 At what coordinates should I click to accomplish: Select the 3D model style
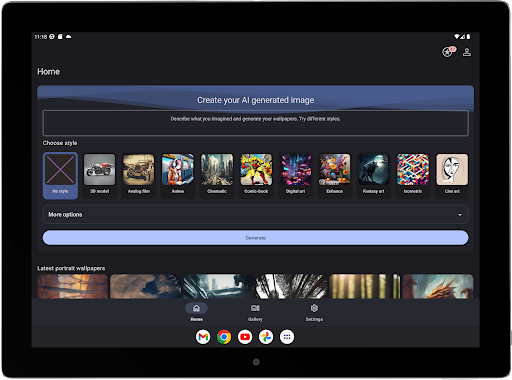99,175
